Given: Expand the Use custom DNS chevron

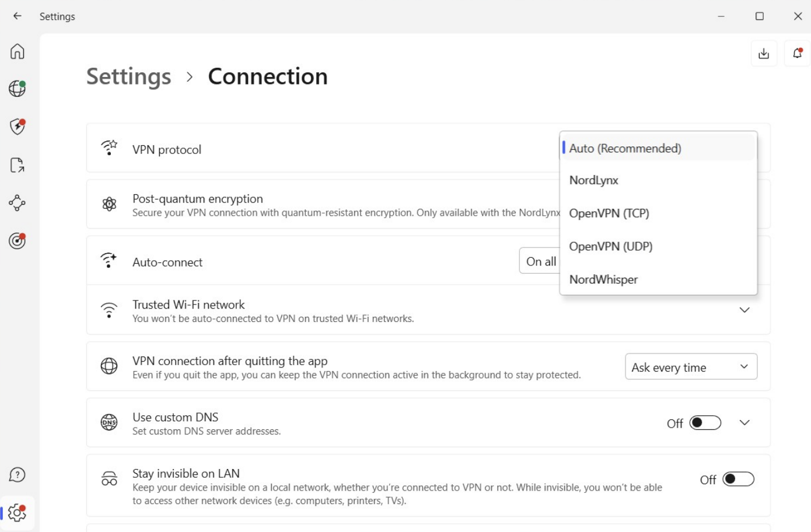Looking at the screenshot, I should coord(744,422).
